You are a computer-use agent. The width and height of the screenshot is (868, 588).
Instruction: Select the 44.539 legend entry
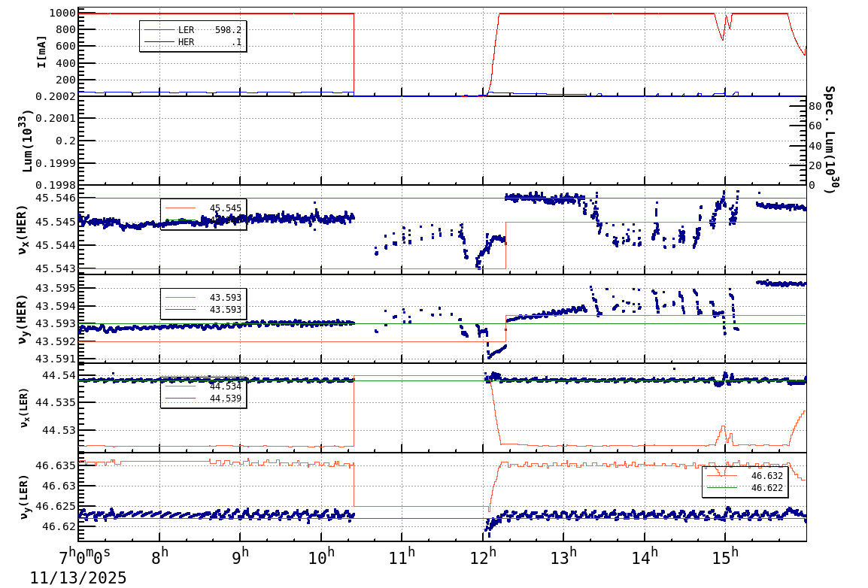pyautogui.click(x=226, y=399)
